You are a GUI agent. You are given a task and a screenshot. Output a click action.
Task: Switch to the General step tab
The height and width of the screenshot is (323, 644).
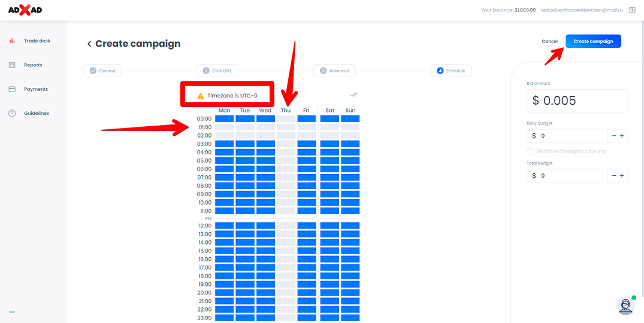[x=102, y=71]
